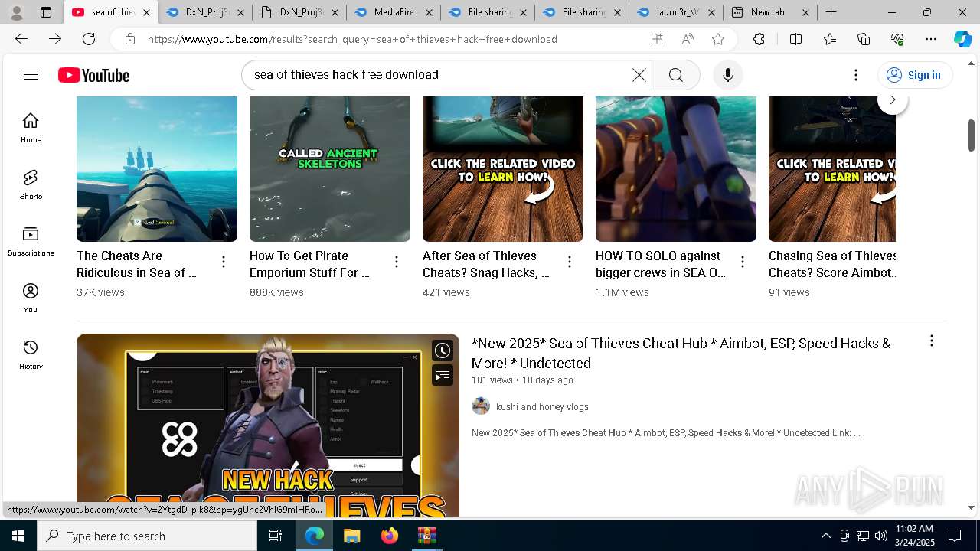Refresh the current page
The image size is (980, 551).
(89, 39)
